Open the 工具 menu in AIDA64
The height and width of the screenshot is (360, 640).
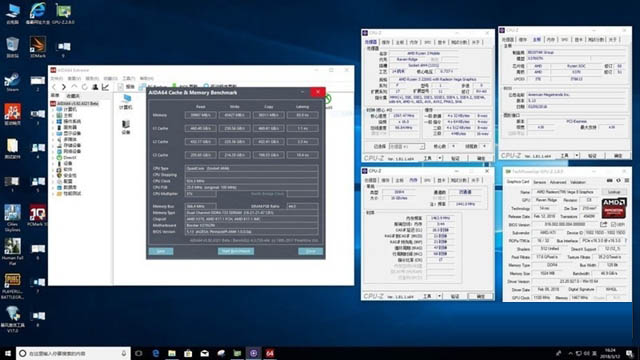coord(129,78)
